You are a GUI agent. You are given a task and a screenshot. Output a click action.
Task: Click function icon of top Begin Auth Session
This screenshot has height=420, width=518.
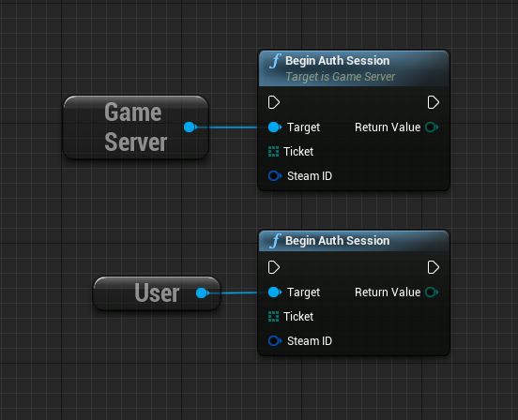click(275, 61)
